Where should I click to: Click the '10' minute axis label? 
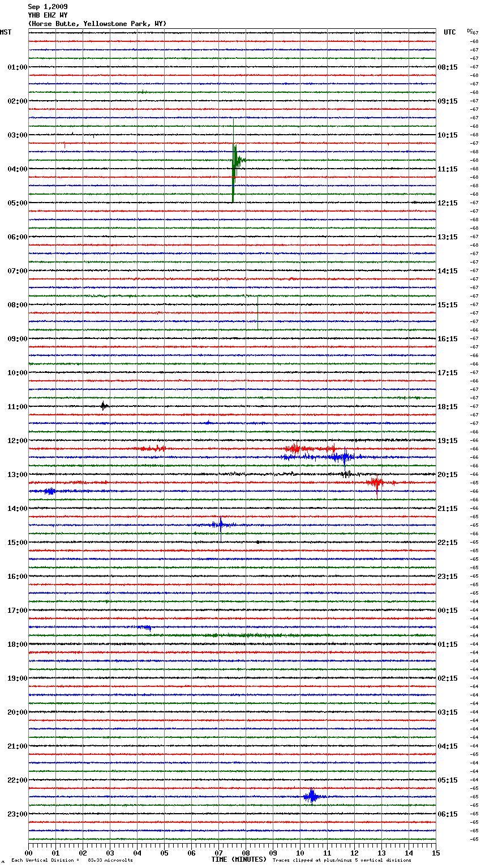click(300, 853)
